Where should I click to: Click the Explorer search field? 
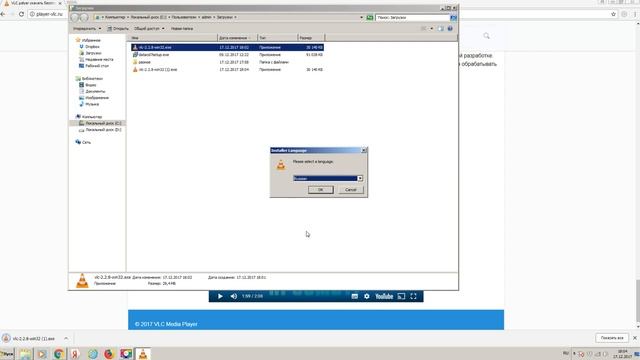(x=412, y=18)
